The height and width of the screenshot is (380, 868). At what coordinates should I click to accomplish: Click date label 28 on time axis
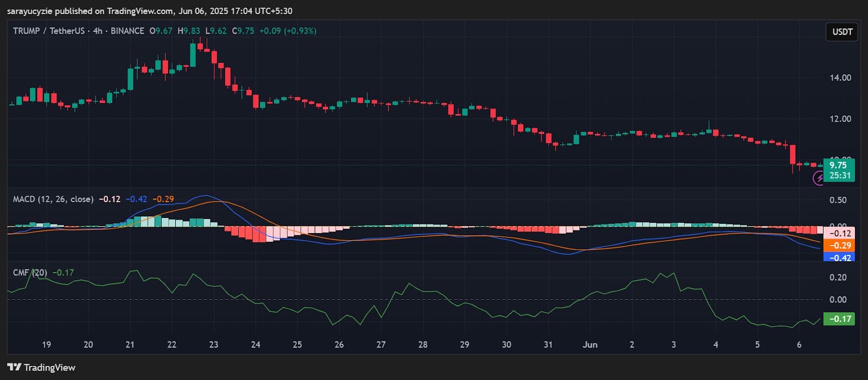tap(423, 344)
